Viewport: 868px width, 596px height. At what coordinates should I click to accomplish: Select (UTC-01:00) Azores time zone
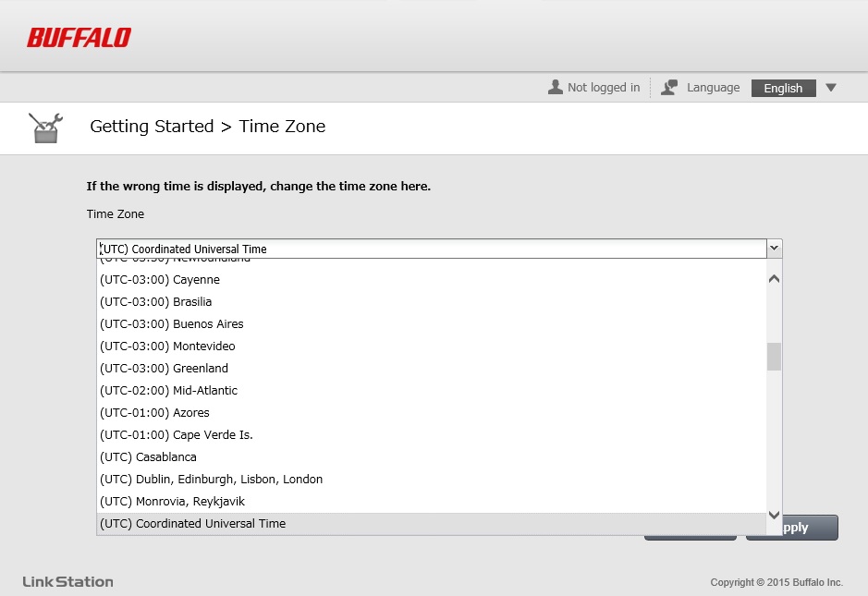(154, 413)
